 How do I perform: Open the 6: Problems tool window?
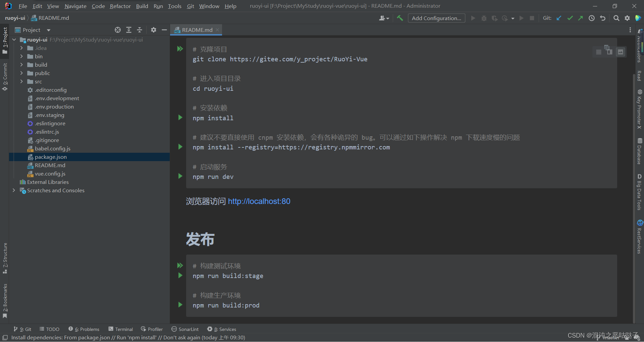click(x=84, y=329)
